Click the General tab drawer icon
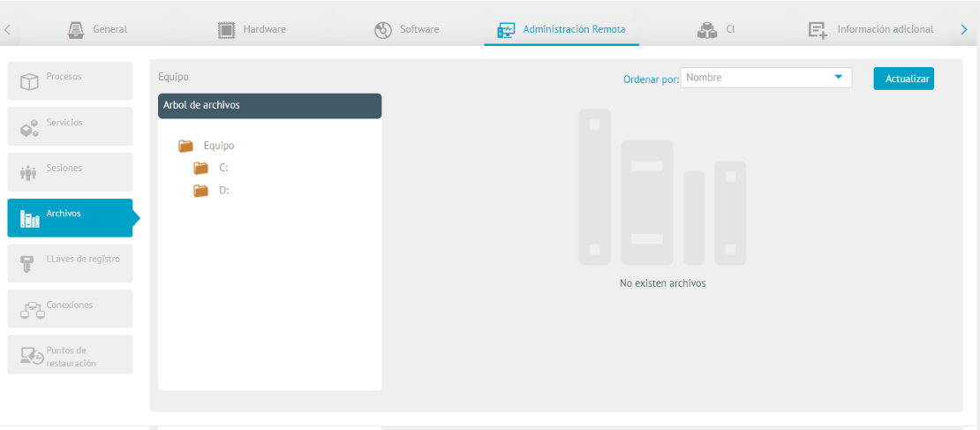The image size is (980, 430). tap(76, 30)
